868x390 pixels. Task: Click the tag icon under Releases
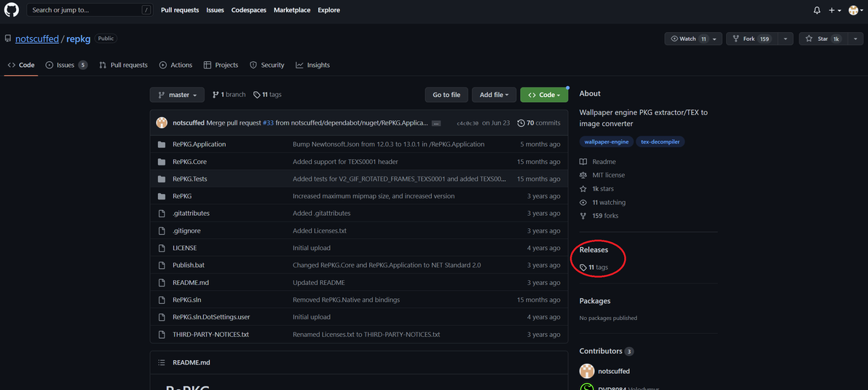(583, 268)
